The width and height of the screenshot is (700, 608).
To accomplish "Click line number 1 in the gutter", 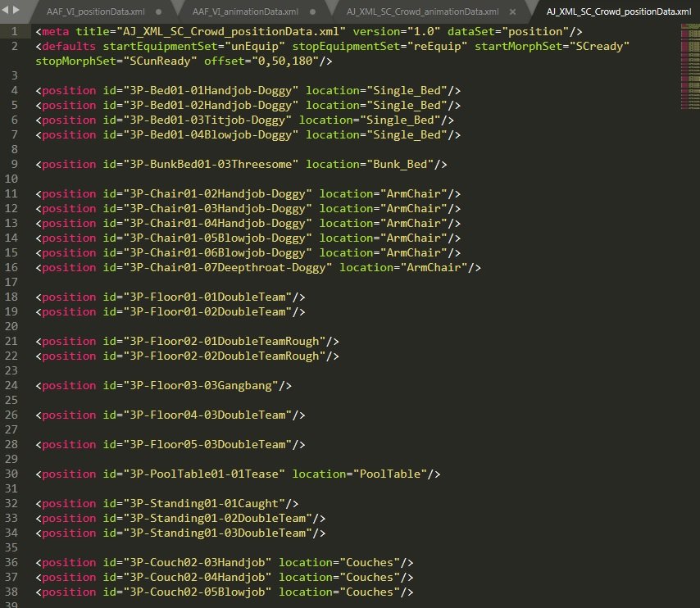I will coord(15,30).
